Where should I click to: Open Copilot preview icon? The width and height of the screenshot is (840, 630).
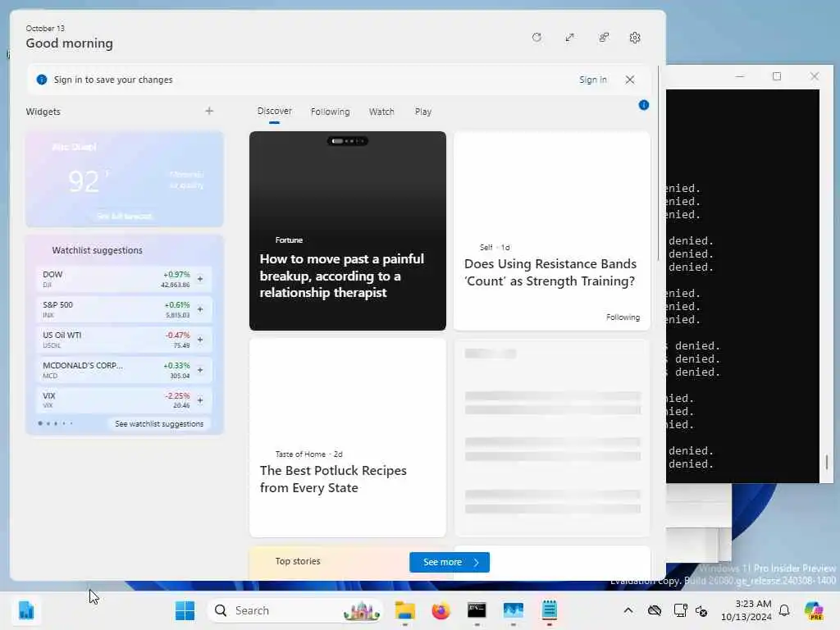[x=814, y=610]
